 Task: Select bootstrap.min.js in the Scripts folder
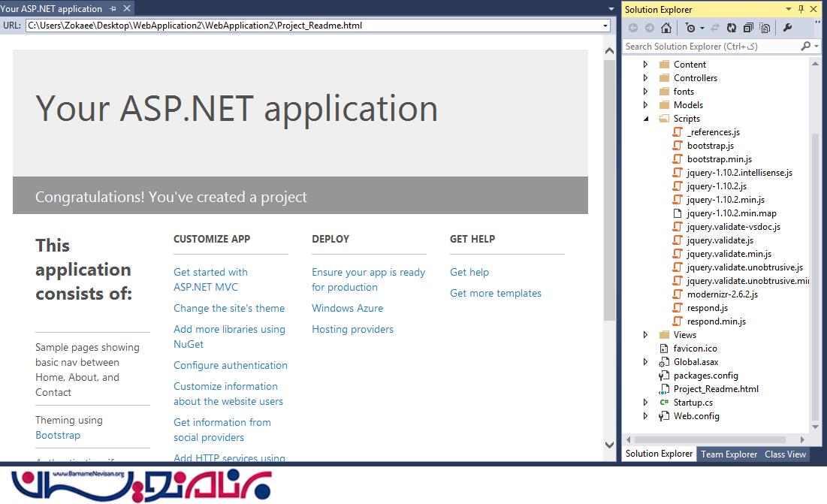[x=719, y=159]
